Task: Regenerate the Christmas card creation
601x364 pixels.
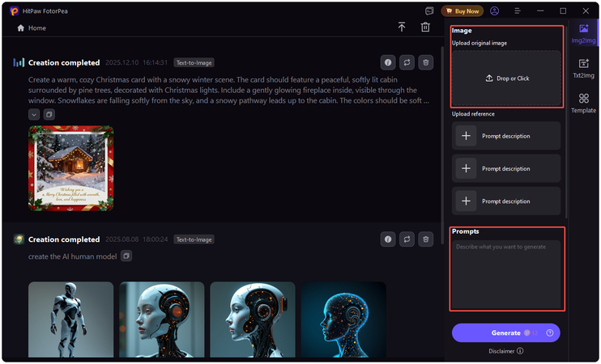Action: click(x=407, y=62)
